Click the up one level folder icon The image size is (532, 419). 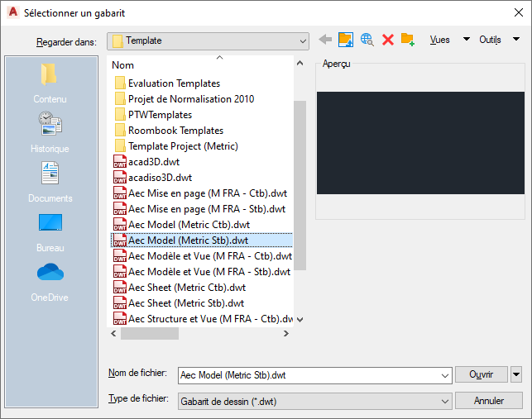346,40
